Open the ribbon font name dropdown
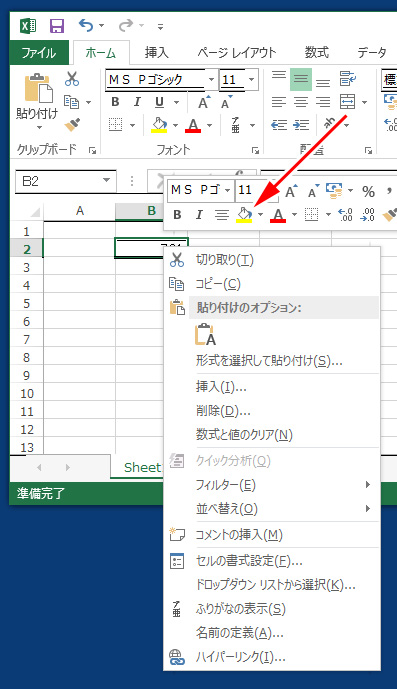The width and height of the screenshot is (397, 689). pyautogui.click(x=211, y=80)
